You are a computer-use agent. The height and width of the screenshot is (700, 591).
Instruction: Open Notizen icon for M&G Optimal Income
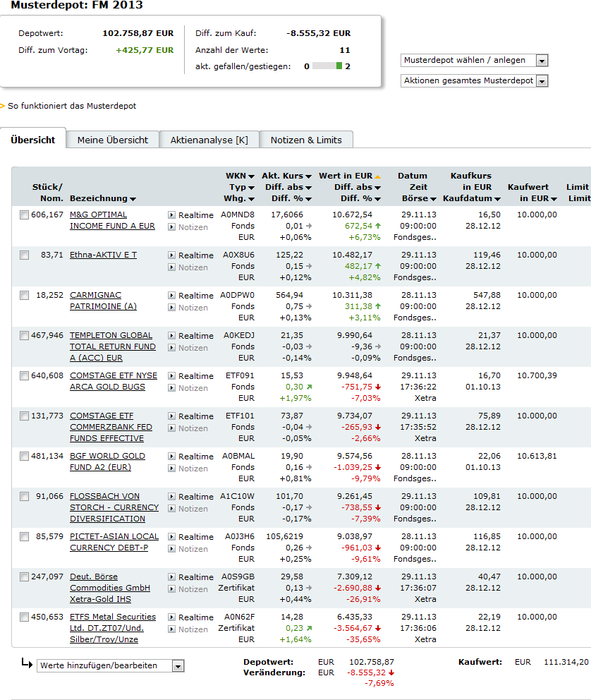point(171,227)
